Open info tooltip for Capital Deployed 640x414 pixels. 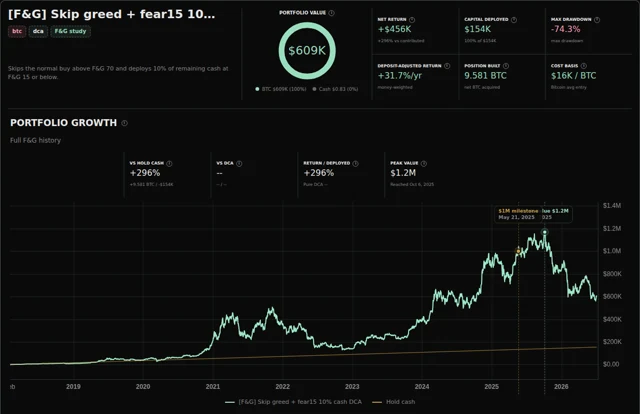pyautogui.click(x=514, y=20)
